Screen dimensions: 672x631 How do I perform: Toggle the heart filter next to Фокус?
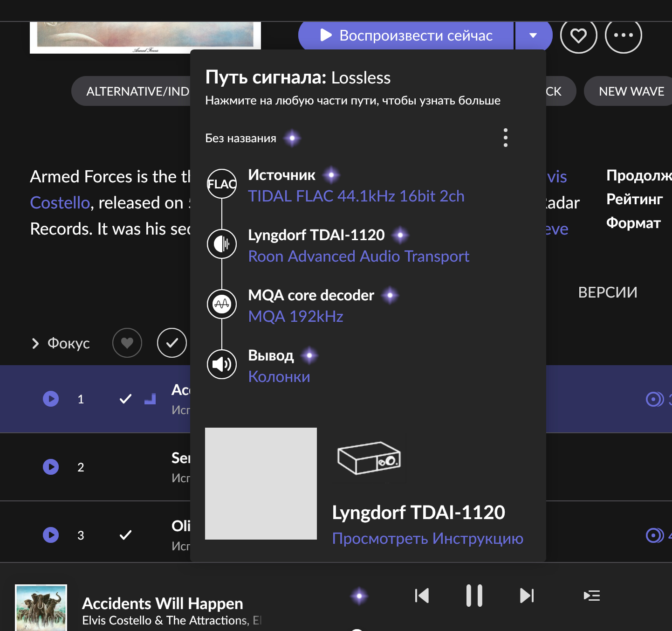(127, 343)
